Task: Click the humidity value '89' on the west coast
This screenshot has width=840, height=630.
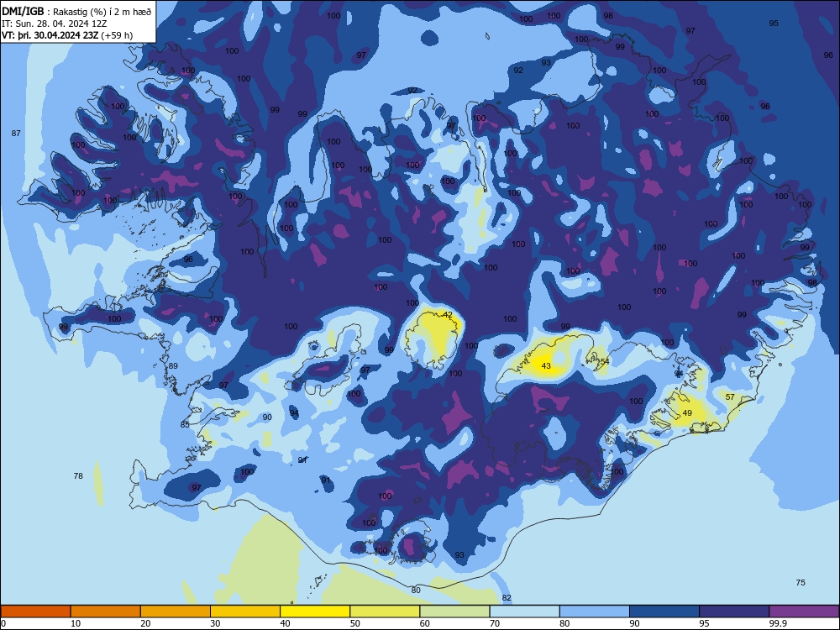Action: click(173, 366)
